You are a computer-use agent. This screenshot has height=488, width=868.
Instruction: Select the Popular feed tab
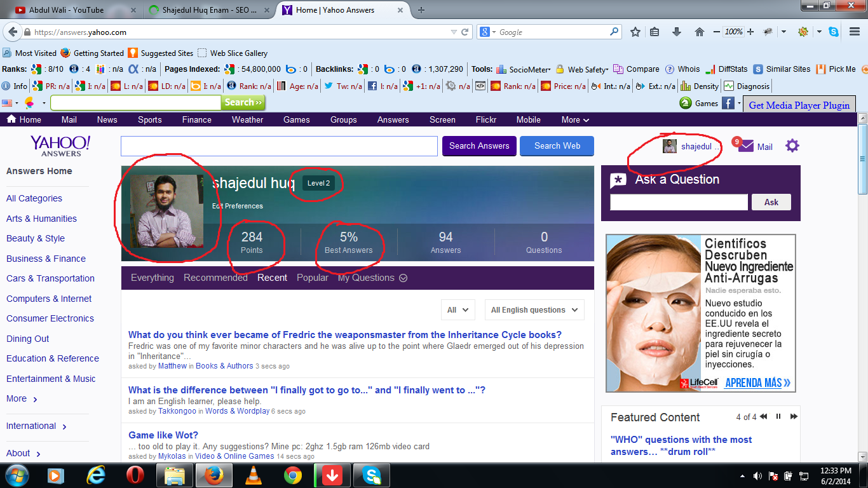pos(313,278)
